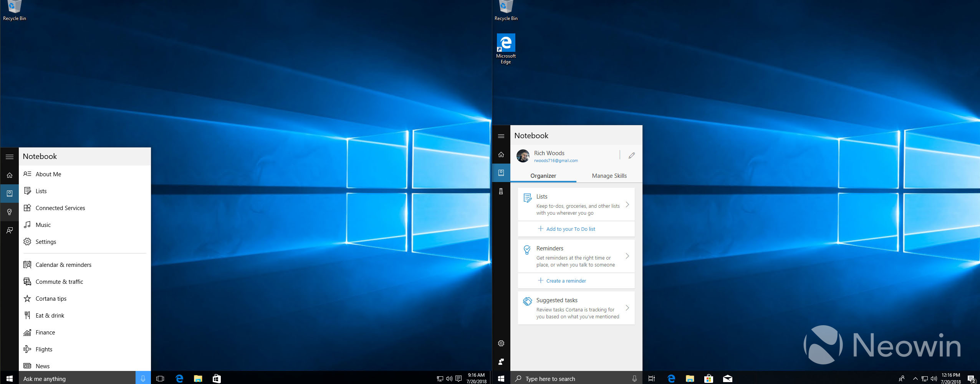Open the People icon in the system tray
980x384 pixels.
point(902,379)
